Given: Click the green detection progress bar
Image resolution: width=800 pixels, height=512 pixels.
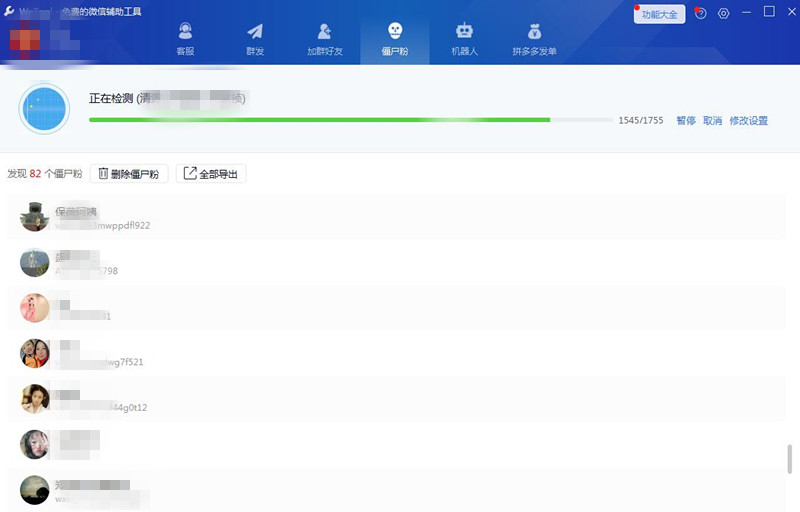Looking at the screenshot, I should (x=320, y=120).
